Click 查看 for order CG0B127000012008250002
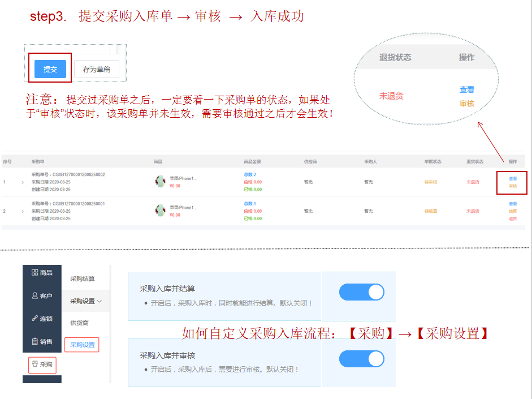The image size is (532, 399). click(513, 179)
